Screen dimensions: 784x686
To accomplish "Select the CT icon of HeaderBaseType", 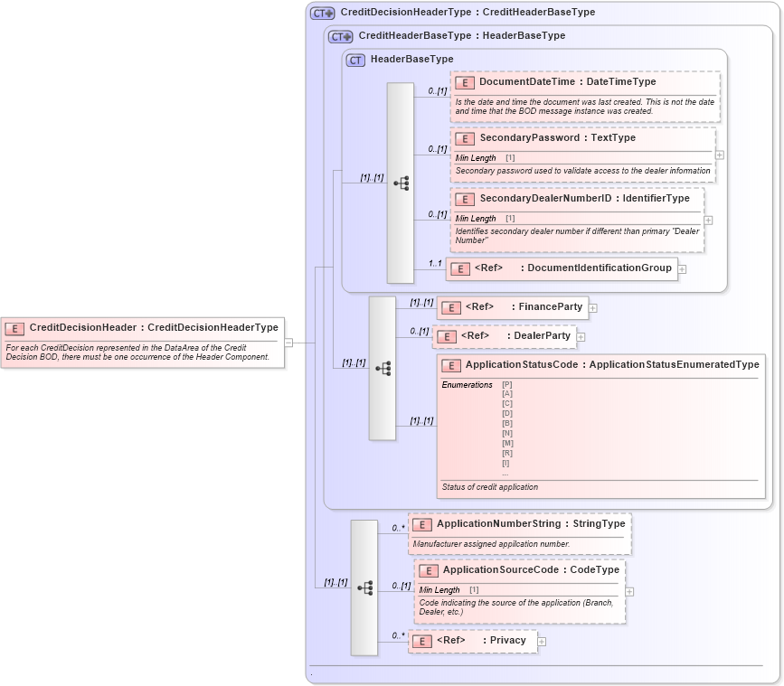I will pos(354,60).
